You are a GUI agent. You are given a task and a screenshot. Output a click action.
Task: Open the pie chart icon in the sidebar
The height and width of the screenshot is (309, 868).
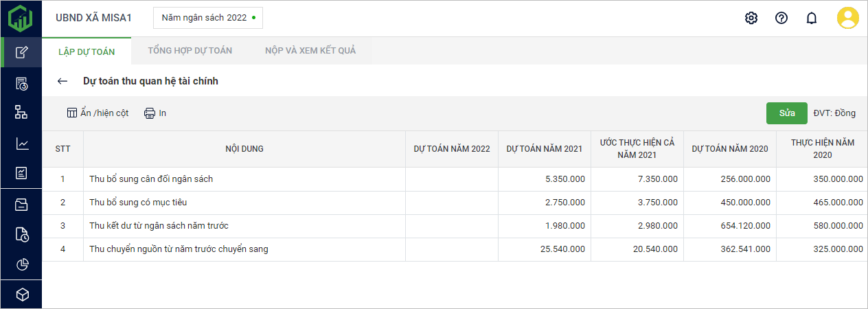tap(21, 264)
